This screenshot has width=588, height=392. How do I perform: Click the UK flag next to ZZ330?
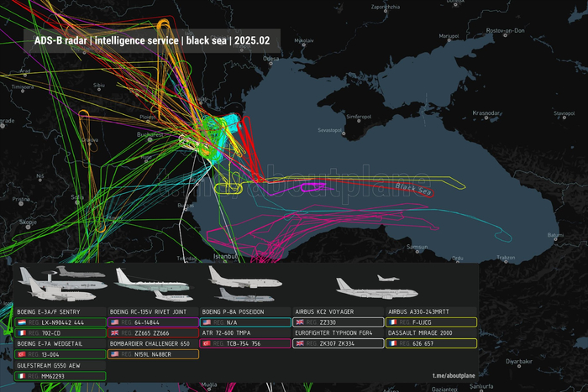(300, 322)
